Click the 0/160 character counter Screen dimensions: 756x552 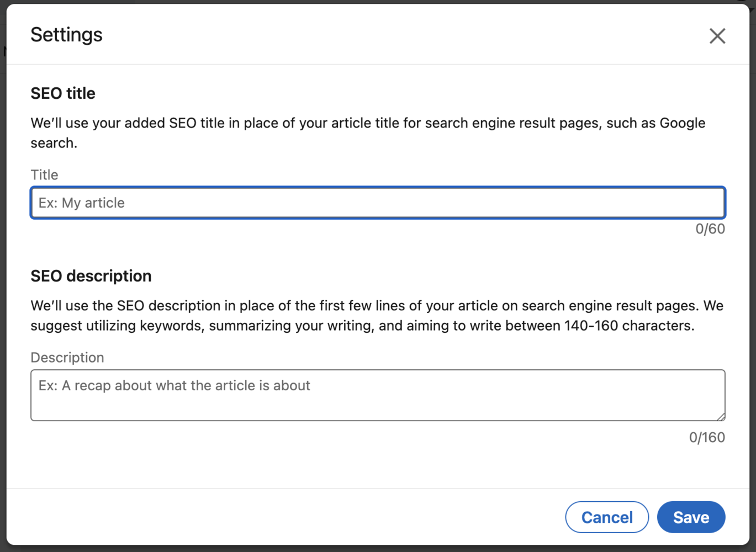(x=707, y=437)
